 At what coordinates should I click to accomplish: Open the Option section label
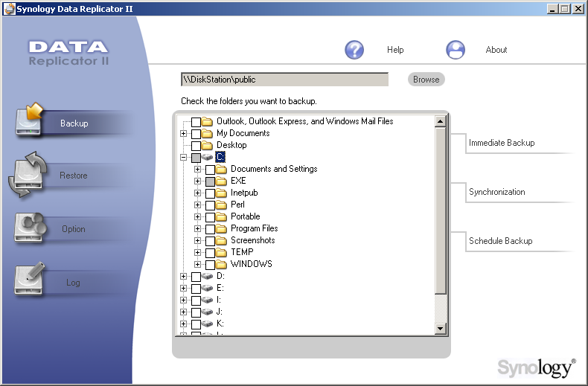click(74, 229)
